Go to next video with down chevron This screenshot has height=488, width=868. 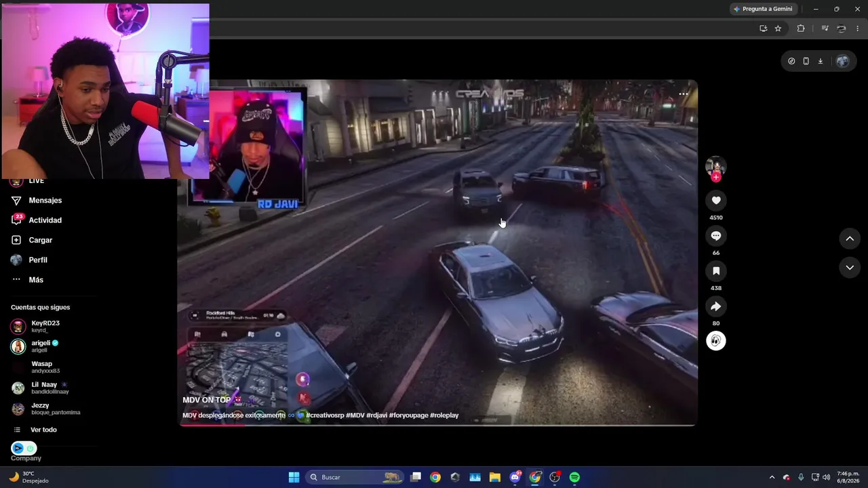click(x=850, y=268)
